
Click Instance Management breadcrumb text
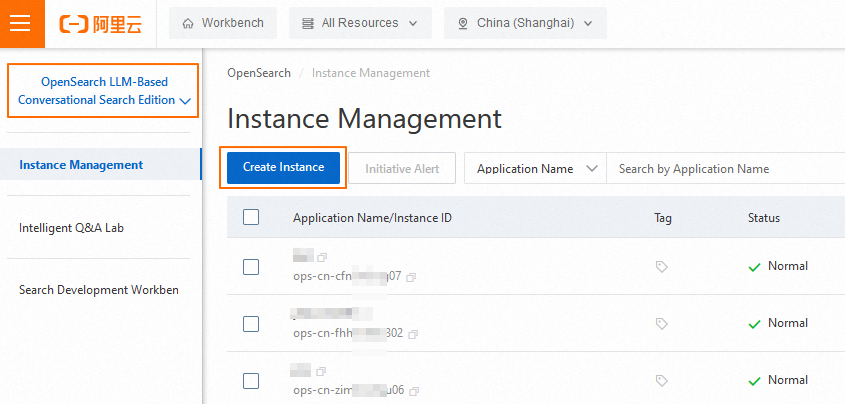pyautogui.click(x=371, y=73)
